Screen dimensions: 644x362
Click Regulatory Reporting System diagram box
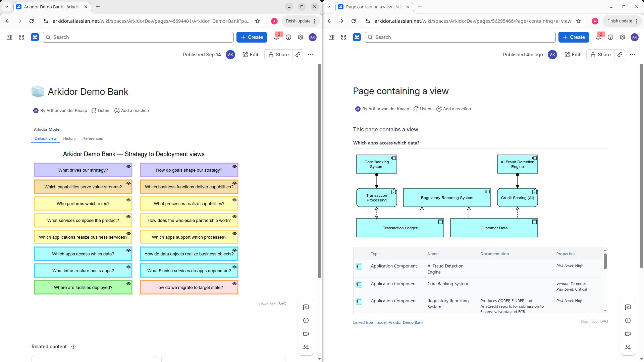(447, 198)
